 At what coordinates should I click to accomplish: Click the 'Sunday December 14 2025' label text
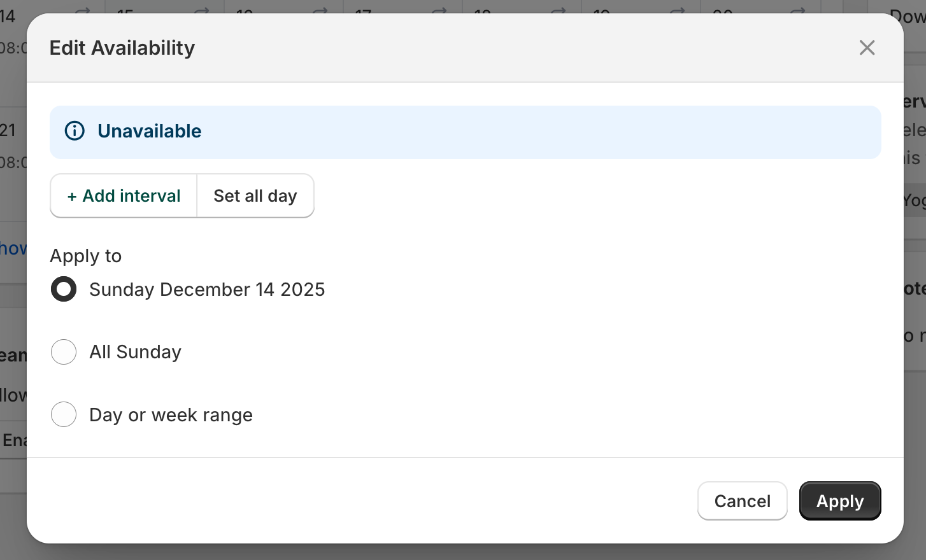[x=207, y=290]
